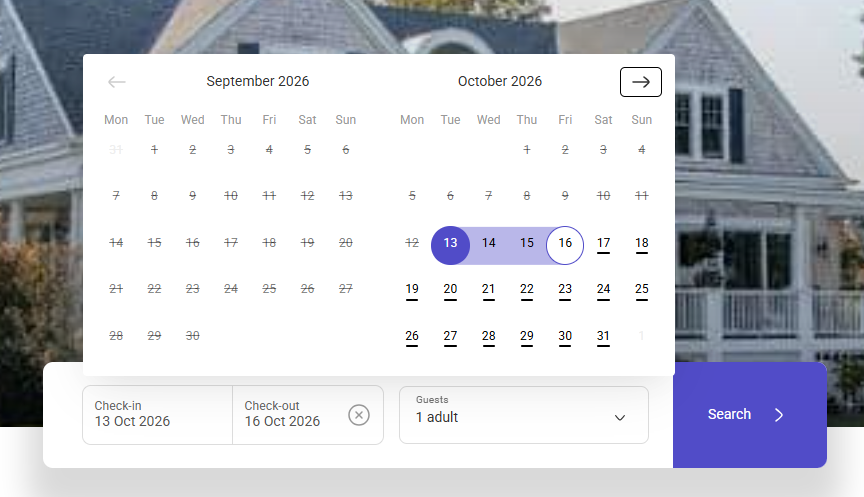Open the Guests dropdown chevron
The image size is (864, 497).
tap(620, 418)
